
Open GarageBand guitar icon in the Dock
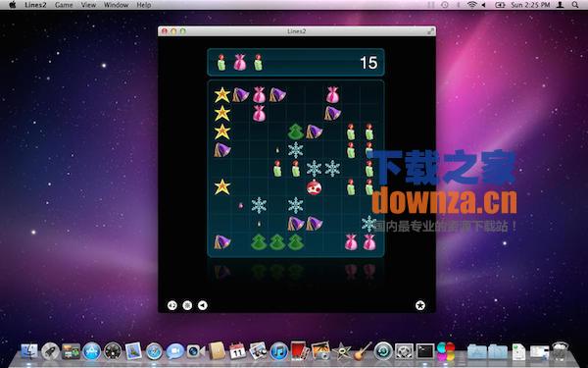click(363, 350)
